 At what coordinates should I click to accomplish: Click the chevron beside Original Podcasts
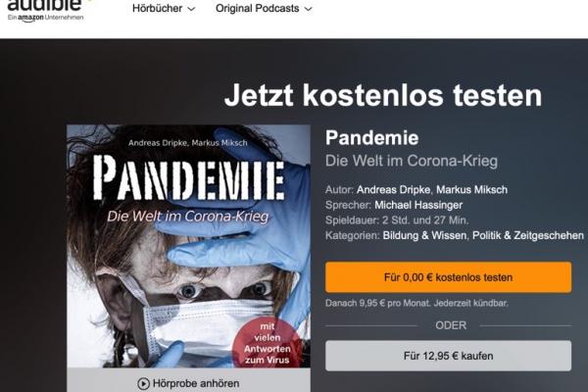click(309, 9)
